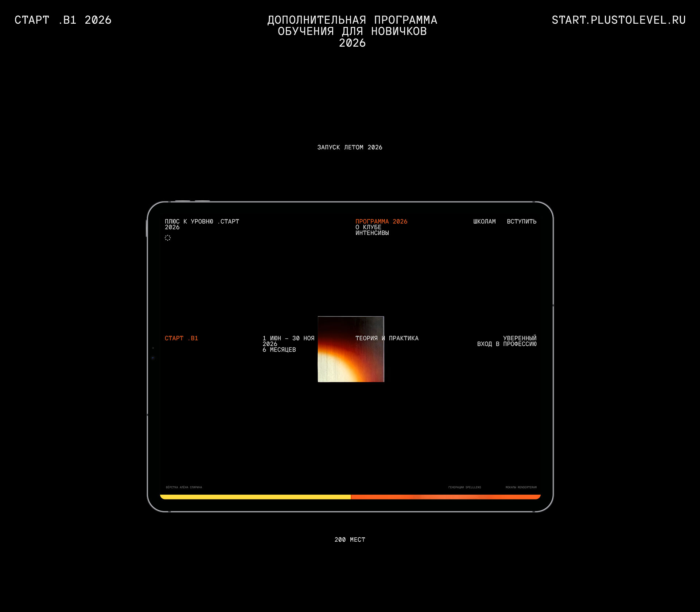Click the ТЕОРИЯ И ПРАКТИКА text

tap(387, 338)
